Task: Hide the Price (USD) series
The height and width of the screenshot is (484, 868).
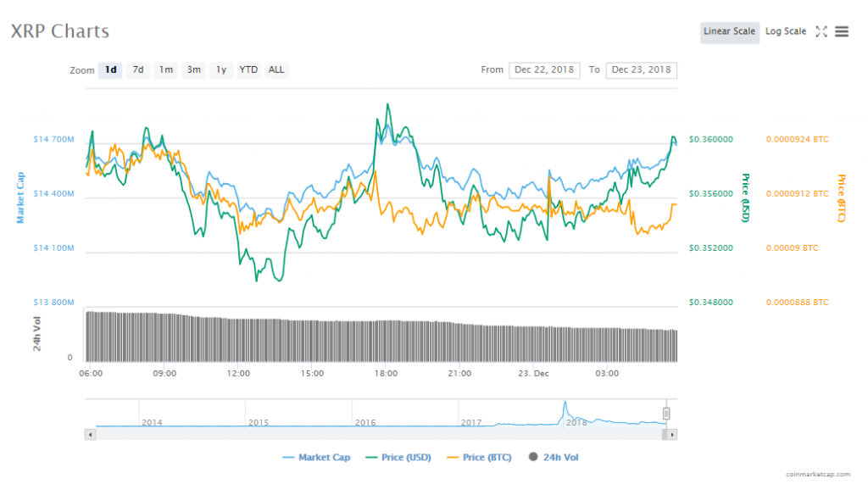Action: (398, 458)
